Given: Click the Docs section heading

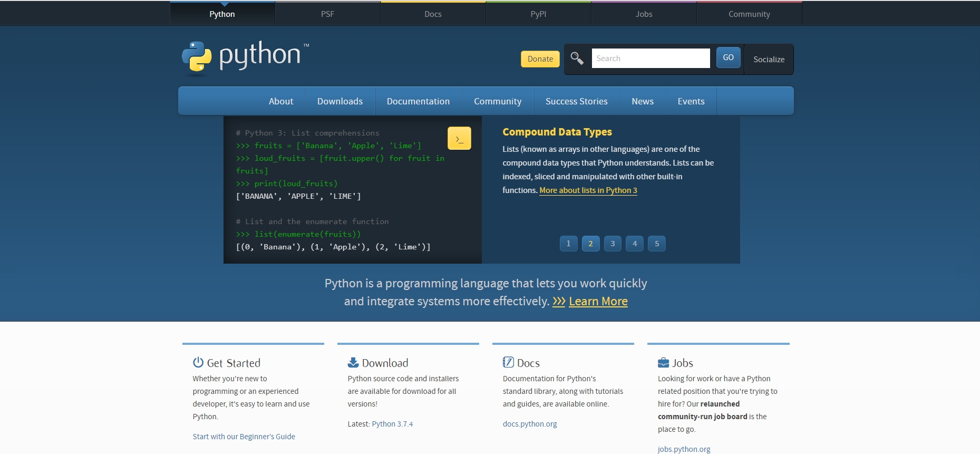Looking at the screenshot, I should click(x=528, y=363).
